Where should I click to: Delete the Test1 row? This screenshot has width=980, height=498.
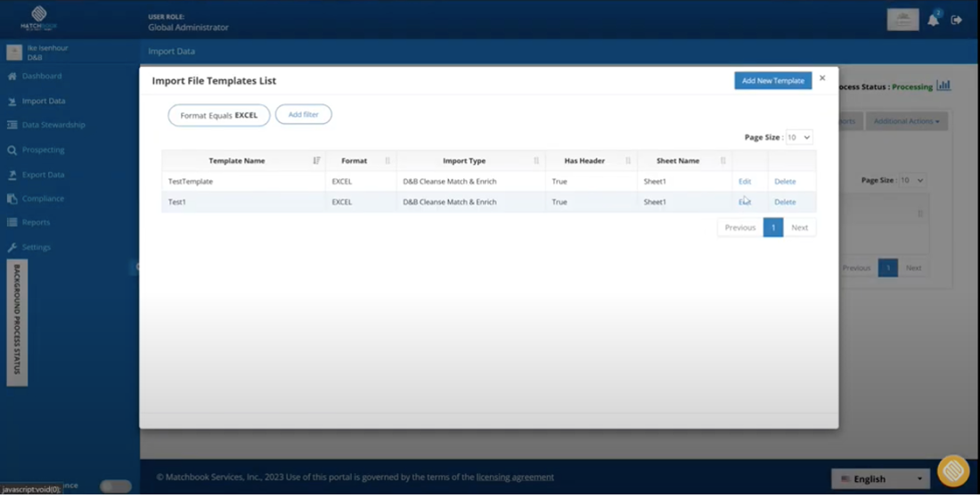click(785, 202)
